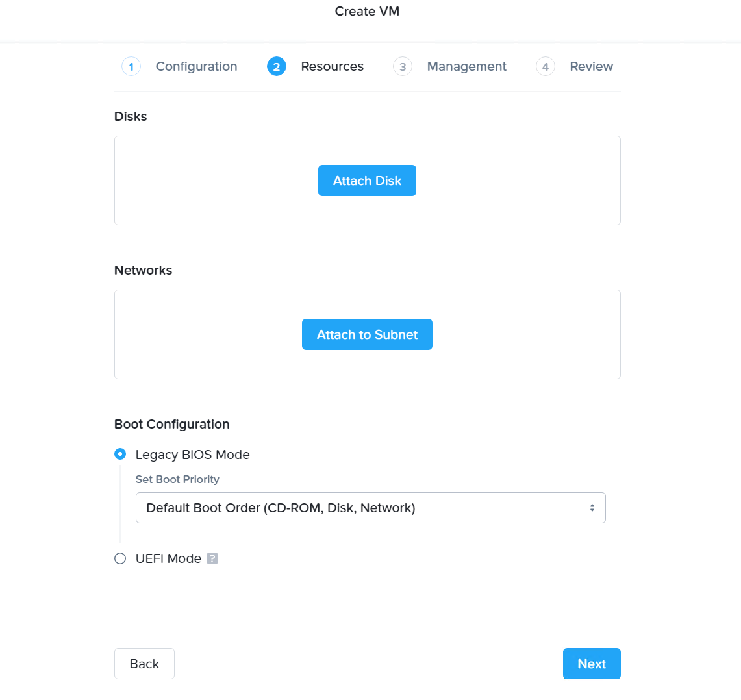Click the Back button
This screenshot has height=700, width=741.
144,664
